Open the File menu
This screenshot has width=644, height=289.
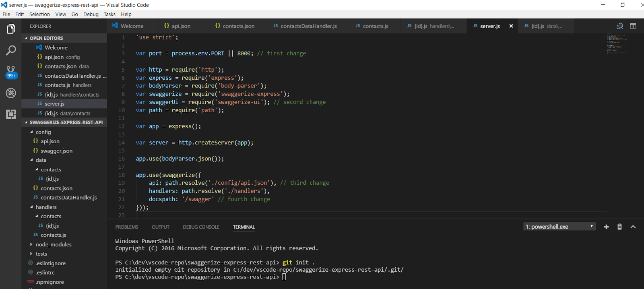click(x=6, y=14)
